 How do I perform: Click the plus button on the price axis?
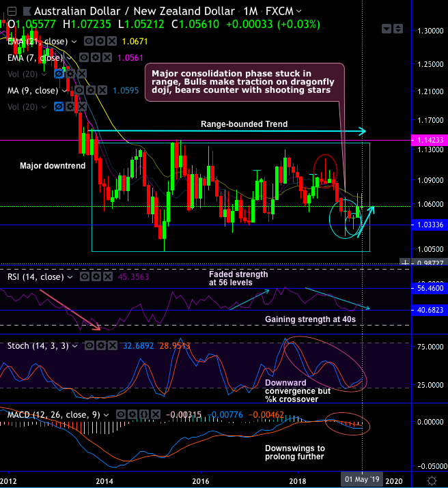(x=405, y=263)
